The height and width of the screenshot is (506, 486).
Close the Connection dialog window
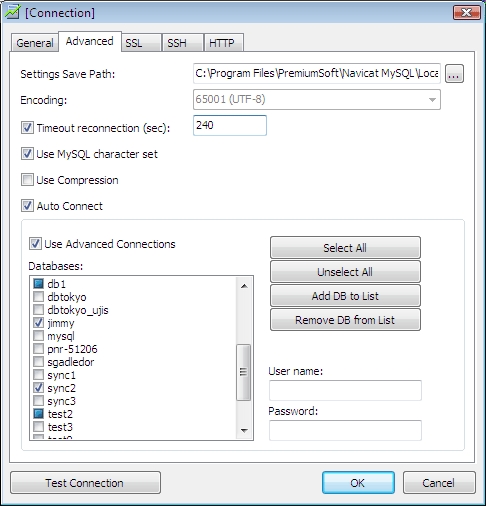point(466,13)
